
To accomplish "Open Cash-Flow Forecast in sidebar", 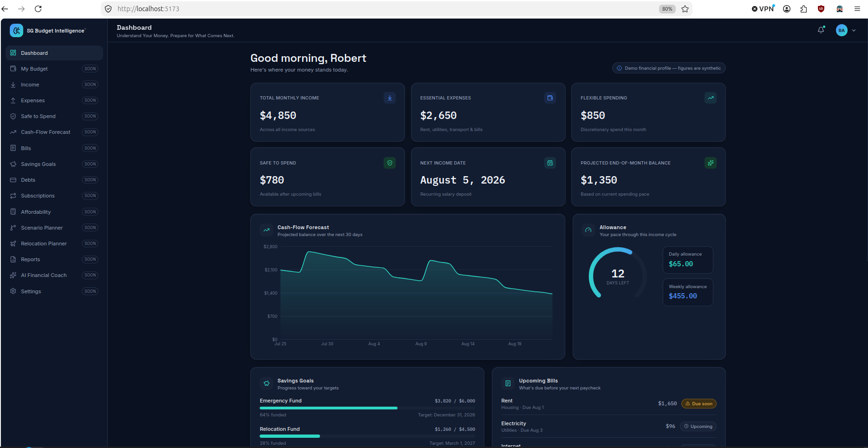I will point(54,132).
